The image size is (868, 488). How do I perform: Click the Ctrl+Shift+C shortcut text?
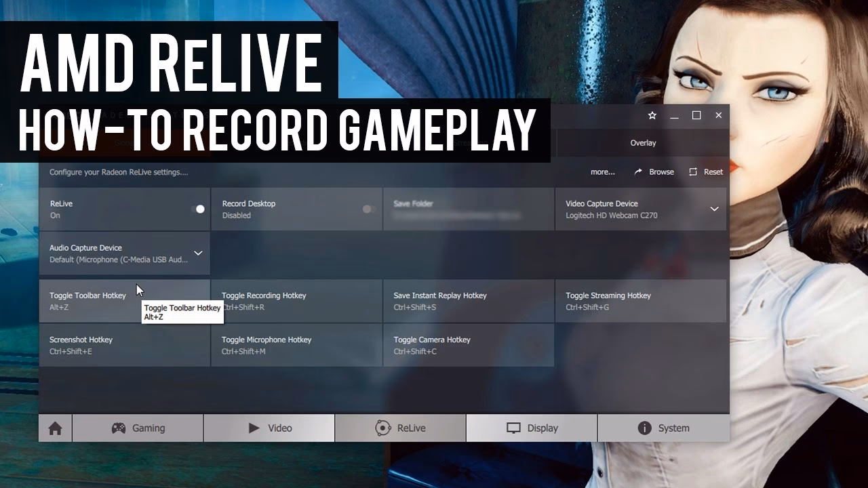[x=415, y=351]
